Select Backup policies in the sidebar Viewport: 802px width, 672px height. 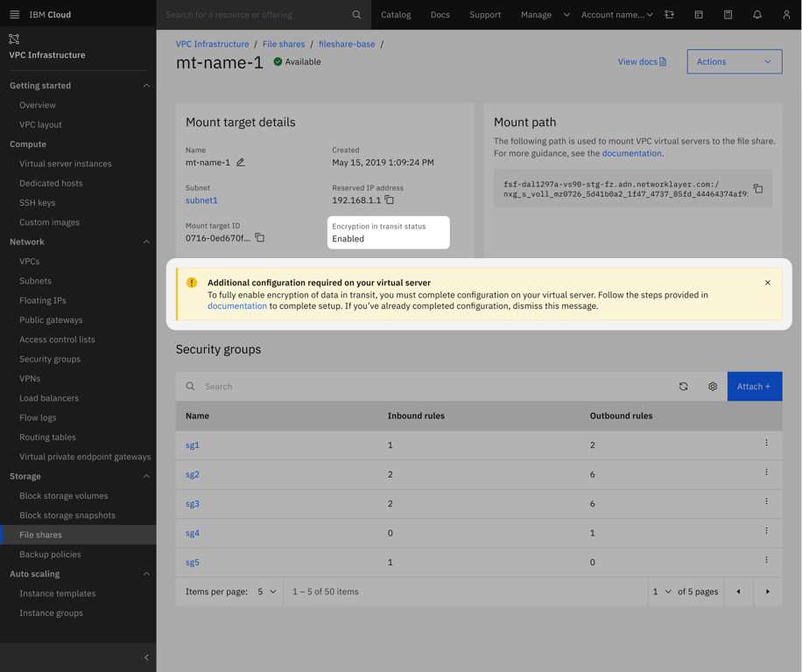[x=50, y=555]
